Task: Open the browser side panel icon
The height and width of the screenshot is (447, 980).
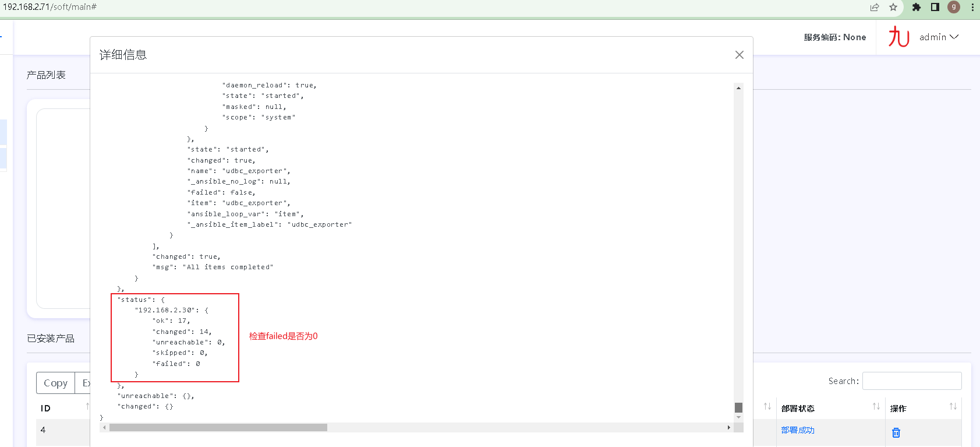Action: pos(935,7)
